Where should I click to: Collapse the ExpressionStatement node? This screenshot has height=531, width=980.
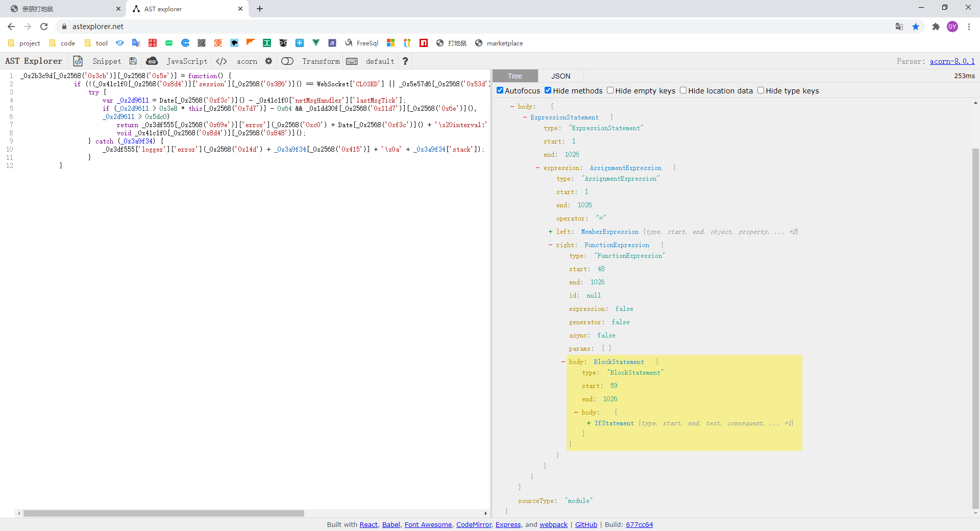click(x=525, y=117)
